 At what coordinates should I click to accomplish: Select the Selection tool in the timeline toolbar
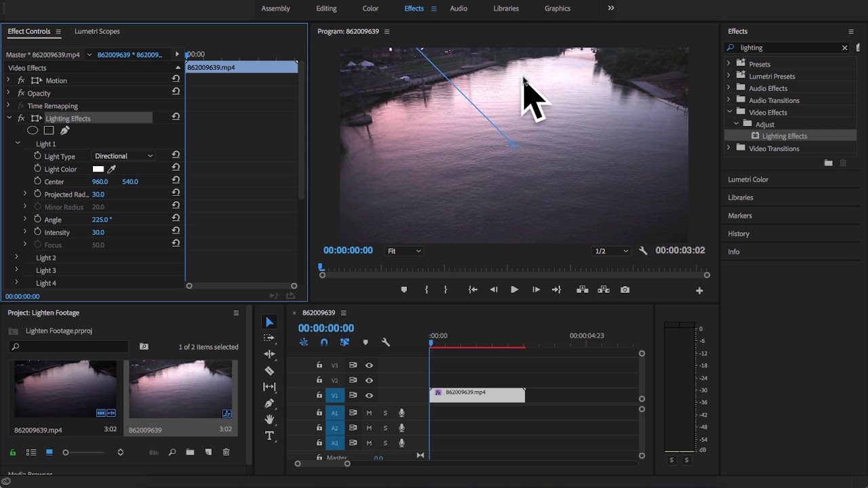(269, 322)
